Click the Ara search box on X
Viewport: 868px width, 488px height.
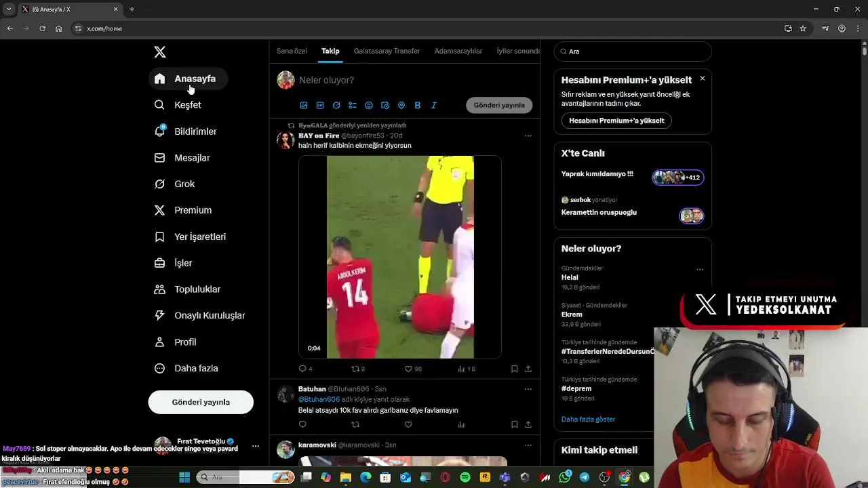click(x=633, y=52)
